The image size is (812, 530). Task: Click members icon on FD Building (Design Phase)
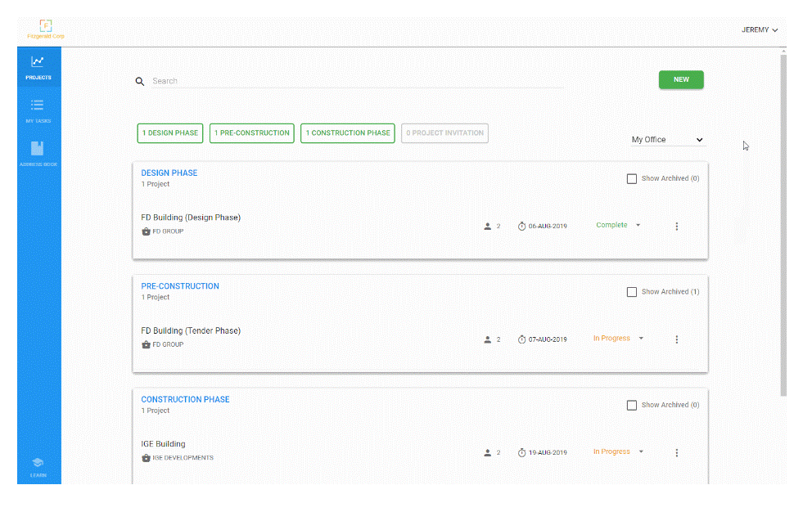[487, 227]
